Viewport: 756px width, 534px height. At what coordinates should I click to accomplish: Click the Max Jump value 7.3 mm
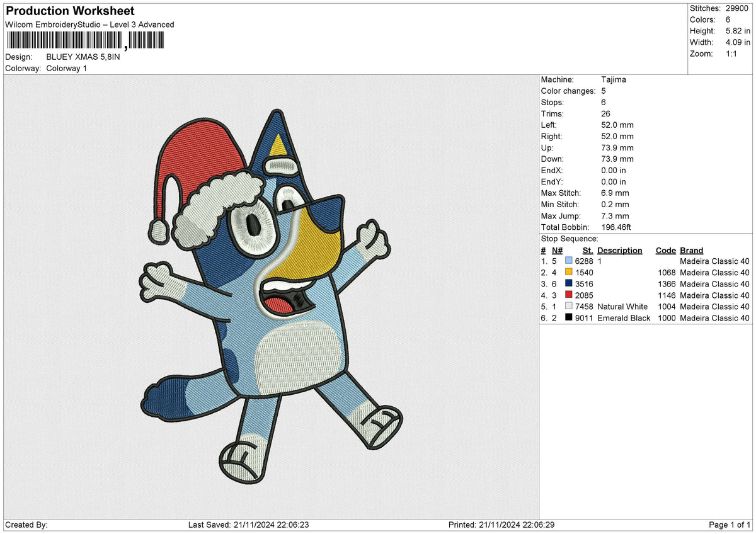click(615, 215)
